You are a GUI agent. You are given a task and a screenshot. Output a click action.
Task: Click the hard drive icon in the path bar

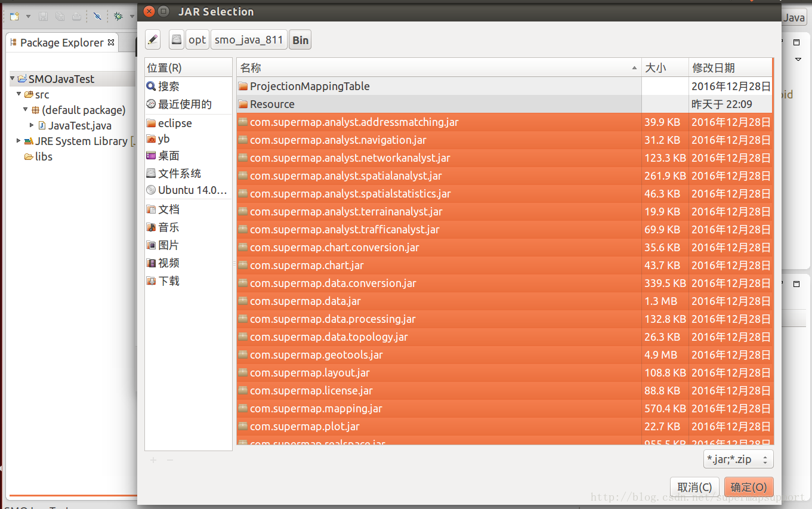click(x=177, y=39)
